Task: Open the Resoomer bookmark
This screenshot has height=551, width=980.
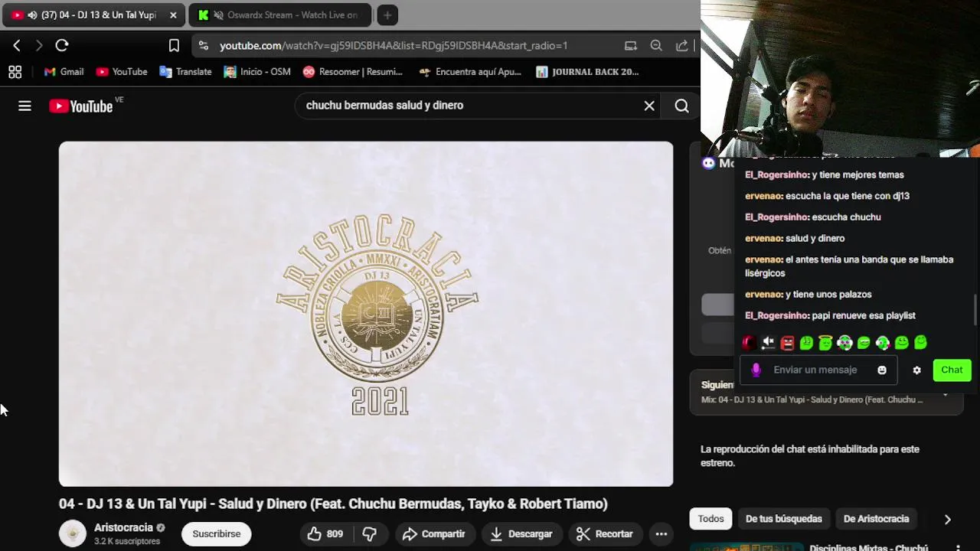Action: pyautogui.click(x=353, y=72)
